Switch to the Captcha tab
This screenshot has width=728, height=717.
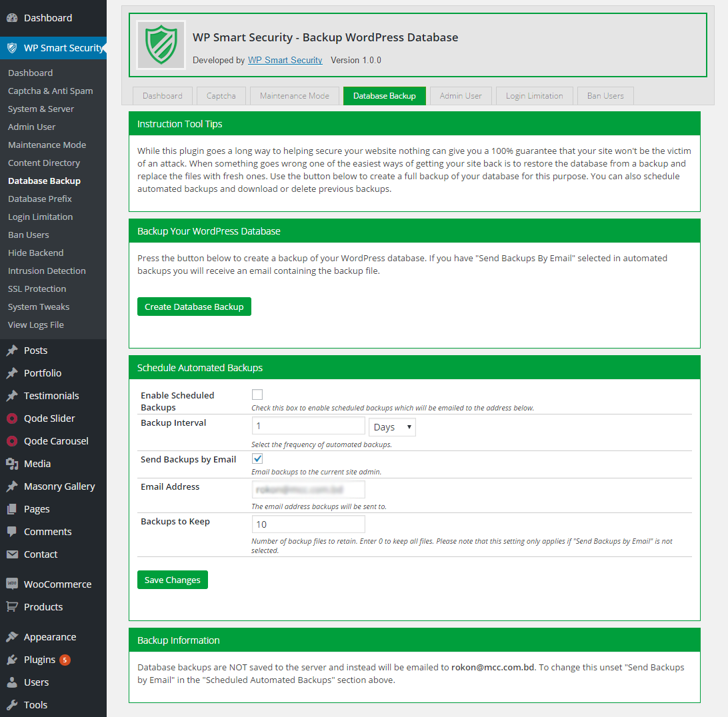tap(221, 96)
